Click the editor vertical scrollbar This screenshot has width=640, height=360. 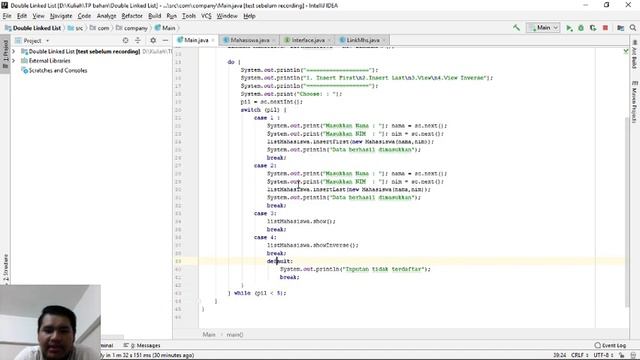(627, 212)
